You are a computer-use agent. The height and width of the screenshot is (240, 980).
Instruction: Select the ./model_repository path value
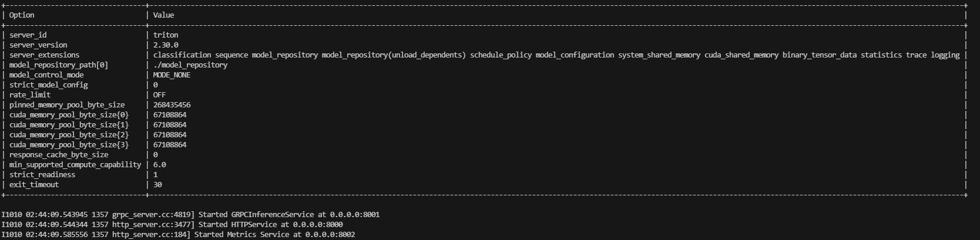tap(190, 65)
